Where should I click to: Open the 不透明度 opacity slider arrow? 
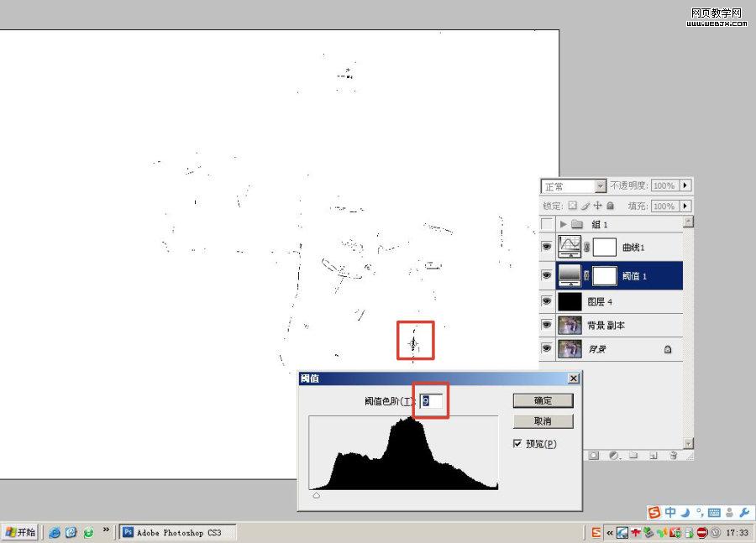tap(685, 185)
